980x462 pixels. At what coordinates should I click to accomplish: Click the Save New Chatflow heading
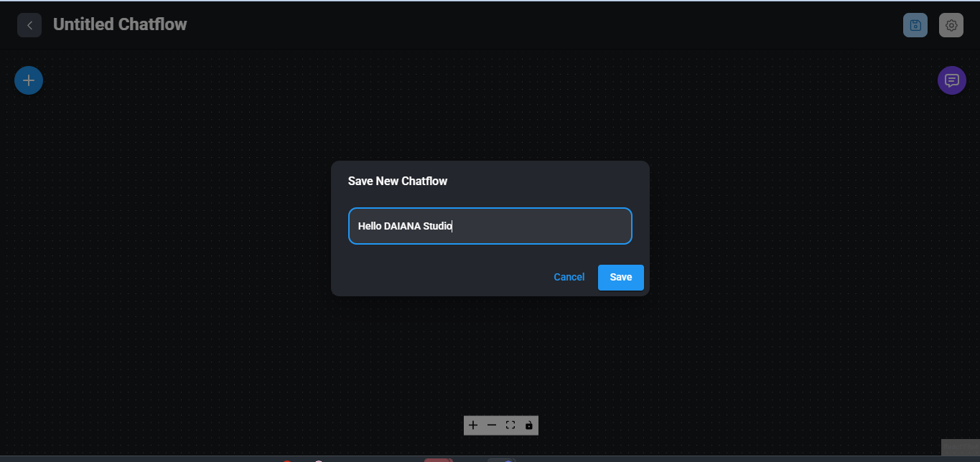398,181
